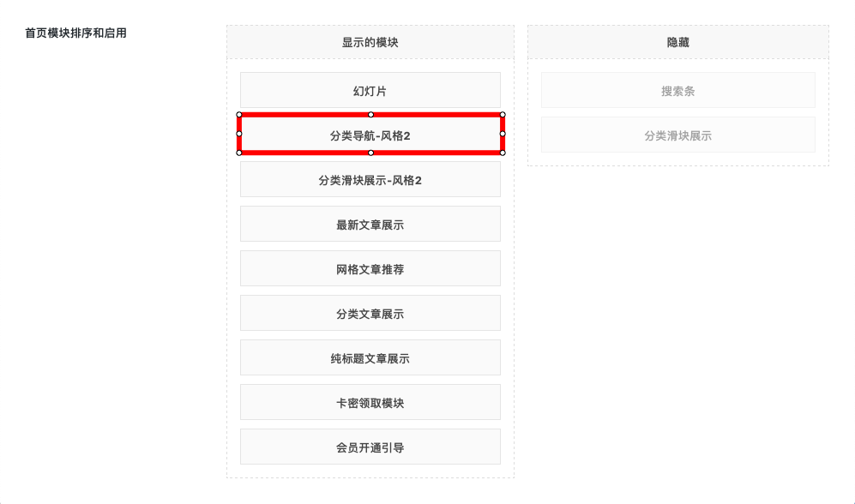Image resolution: width=855 pixels, height=504 pixels.
Task: Click the 显示的模块 column header
Action: pos(370,42)
